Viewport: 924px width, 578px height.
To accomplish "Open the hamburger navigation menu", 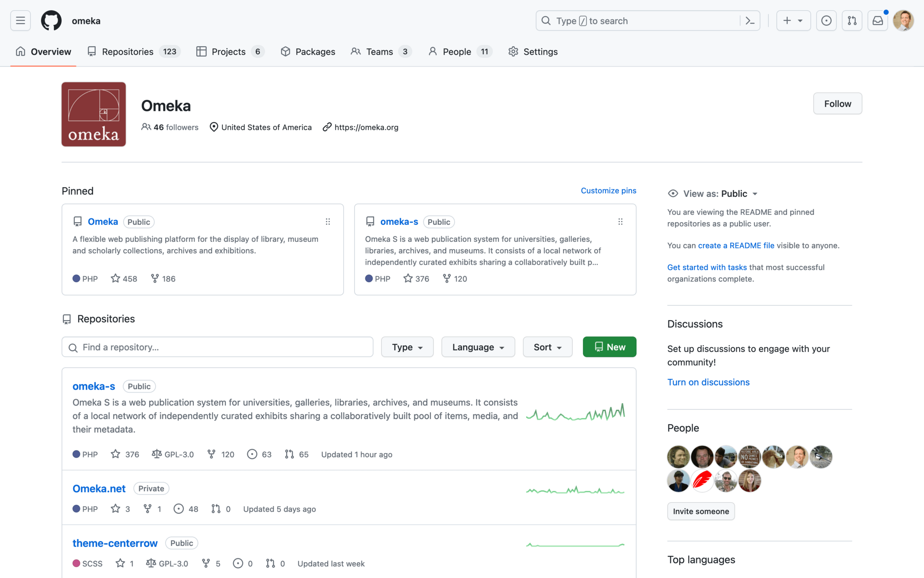I will point(20,21).
